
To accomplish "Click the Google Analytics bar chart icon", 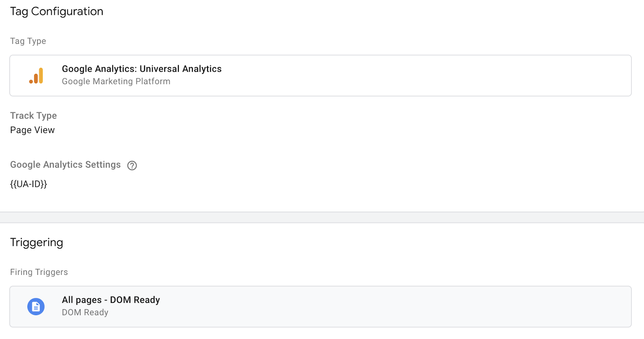I will 36,76.
